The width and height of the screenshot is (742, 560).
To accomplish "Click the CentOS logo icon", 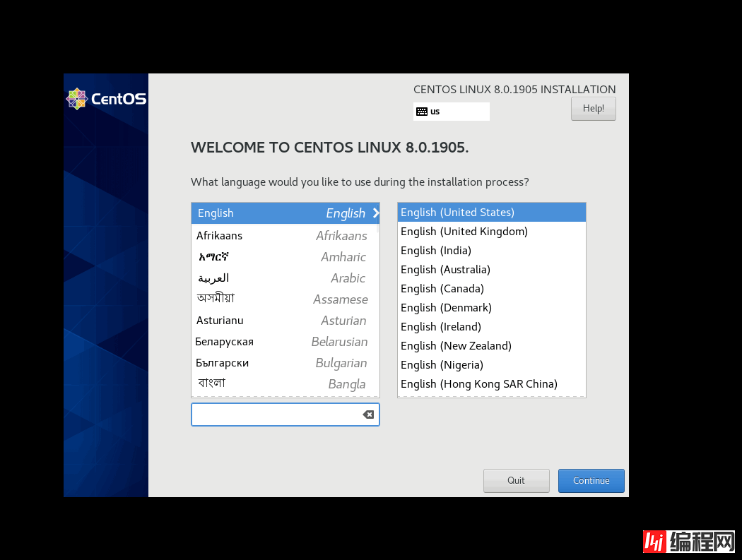I will (x=76, y=99).
